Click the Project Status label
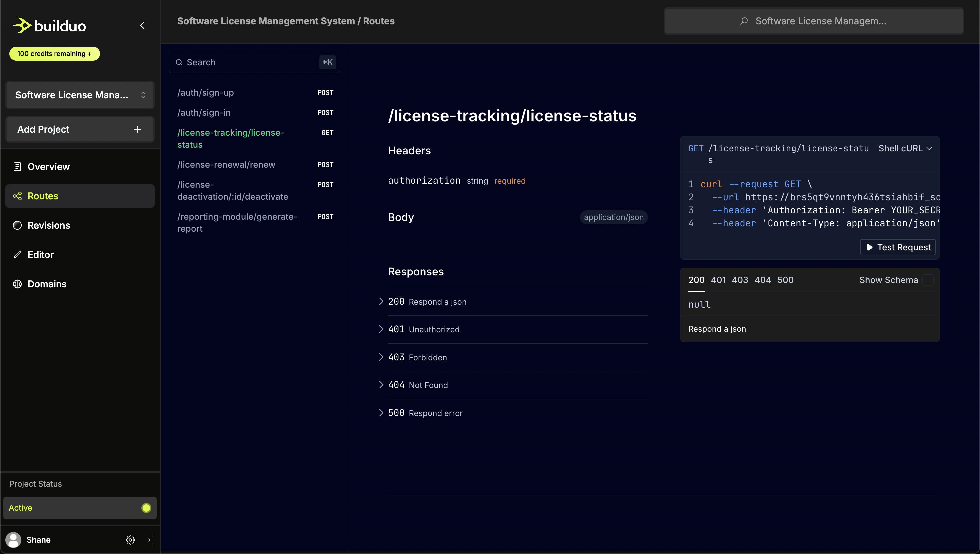Viewport: 980px width, 554px height. pos(35,484)
